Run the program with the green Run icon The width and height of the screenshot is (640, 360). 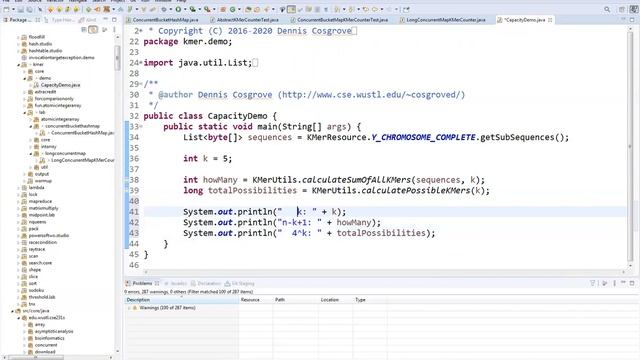[x=178, y=9]
